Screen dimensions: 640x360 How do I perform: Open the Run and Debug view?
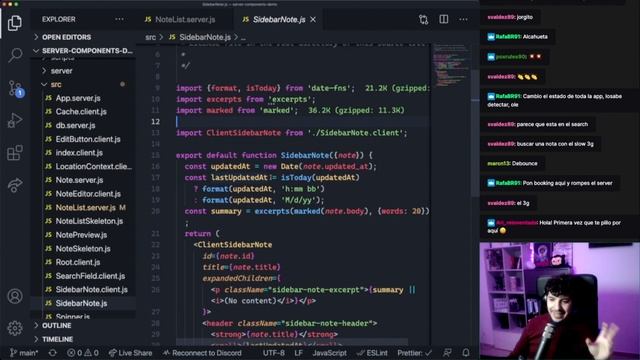coord(15,120)
